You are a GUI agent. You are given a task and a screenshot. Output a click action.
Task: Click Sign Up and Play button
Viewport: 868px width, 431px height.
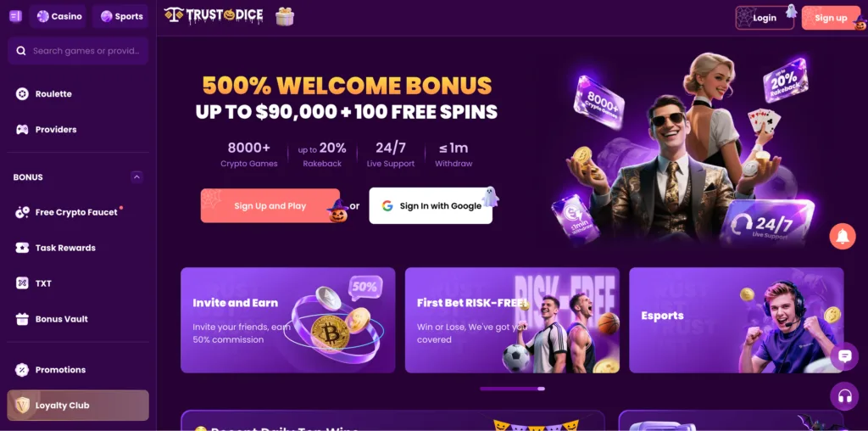[270, 205]
